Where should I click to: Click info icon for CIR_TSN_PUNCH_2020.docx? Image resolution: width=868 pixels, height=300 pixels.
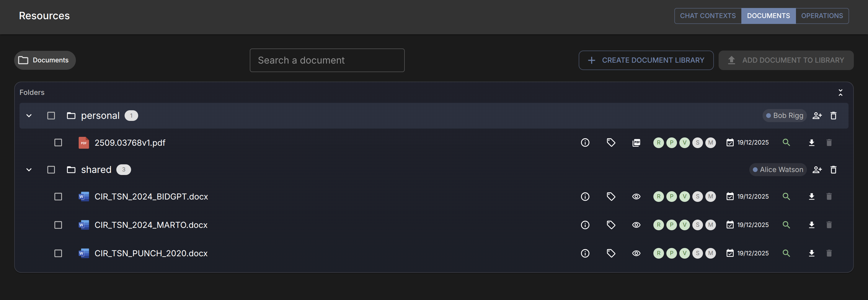[585, 253]
